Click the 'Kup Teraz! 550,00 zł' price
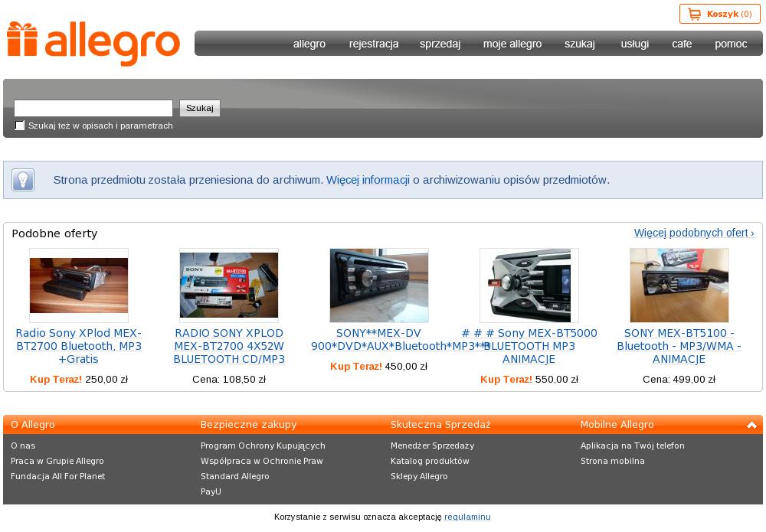The width and height of the screenshot is (766, 532). [x=529, y=379]
